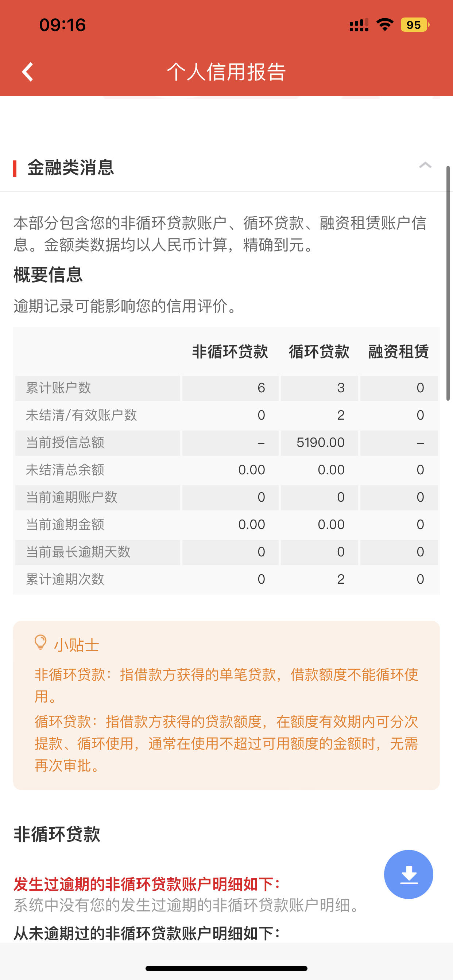Screen dimensions: 453x980
Task: Select the 循环贷款 column header
Action: coord(319,351)
